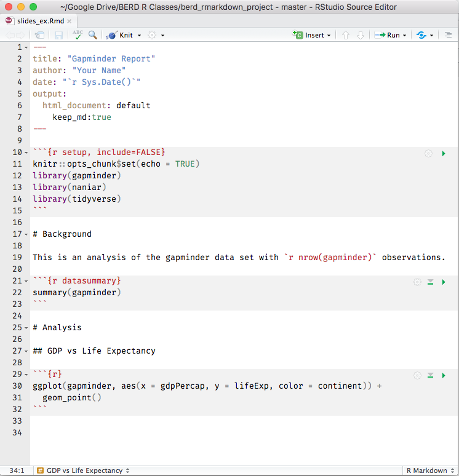Click the publish document icon
This screenshot has height=476, width=459.
coord(421,35)
